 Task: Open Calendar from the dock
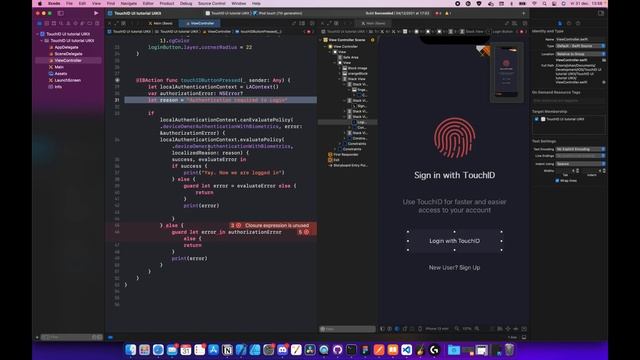(186, 350)
